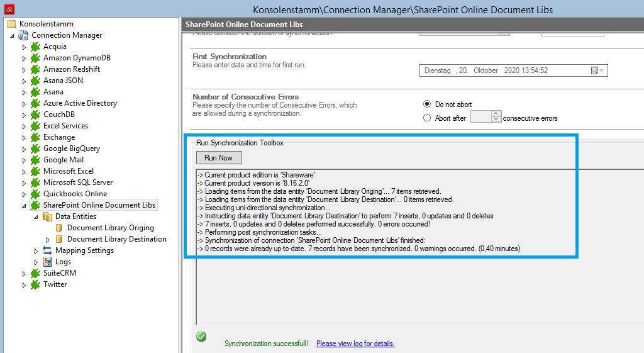Collapse the SharePoint Online Document Libs node
The height and width of the screenshot is (353, 644).
pyautogui.click(x=25, y=206)
